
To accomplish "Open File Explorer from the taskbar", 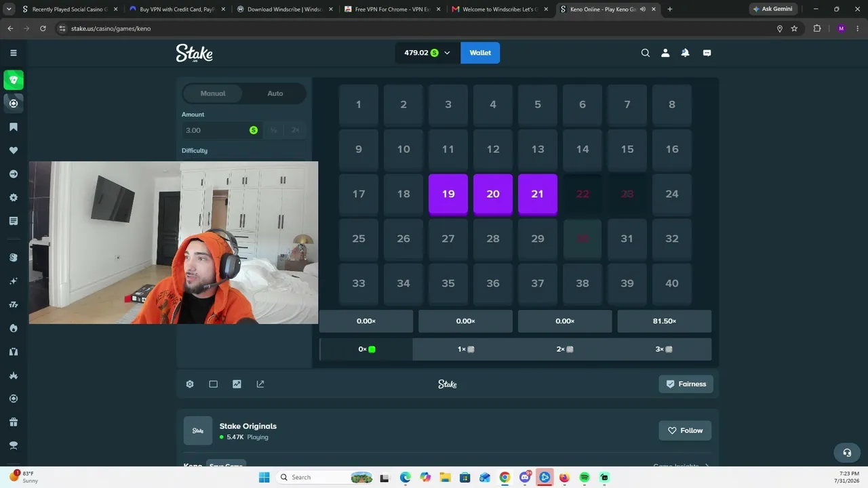I will [x=445, y=477].
